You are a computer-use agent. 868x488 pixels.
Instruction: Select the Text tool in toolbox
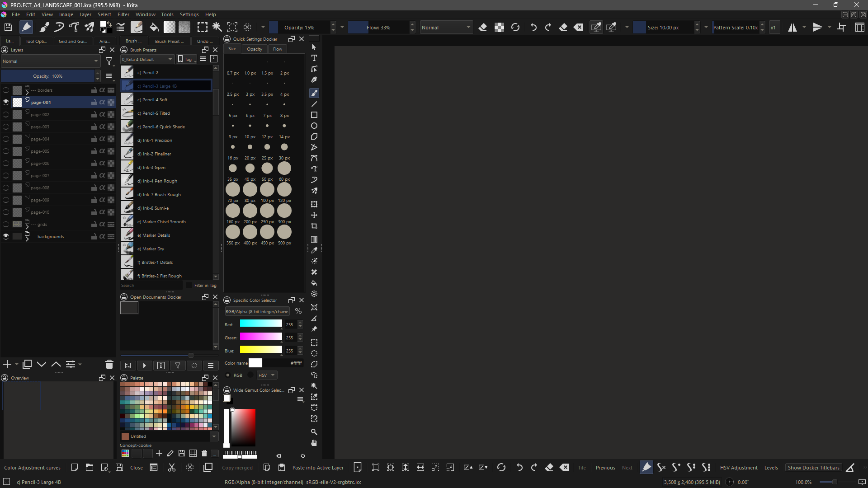[x=314, y=58]
